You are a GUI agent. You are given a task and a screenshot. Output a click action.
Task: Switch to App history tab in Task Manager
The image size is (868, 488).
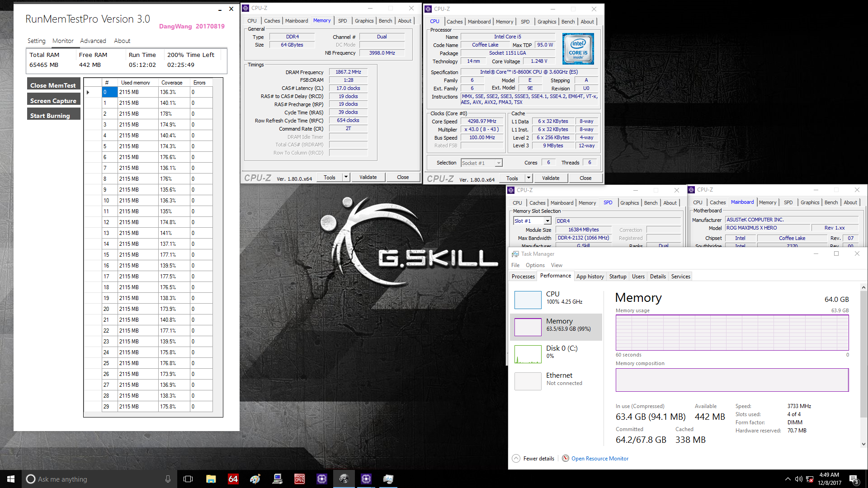pyautogui.click(x=590, y=277)
